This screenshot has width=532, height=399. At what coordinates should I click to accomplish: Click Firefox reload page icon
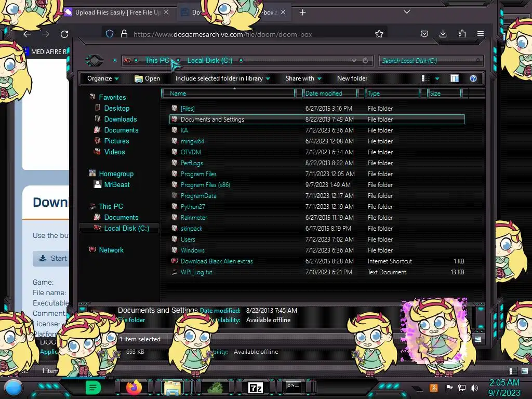tap(64, 34)
